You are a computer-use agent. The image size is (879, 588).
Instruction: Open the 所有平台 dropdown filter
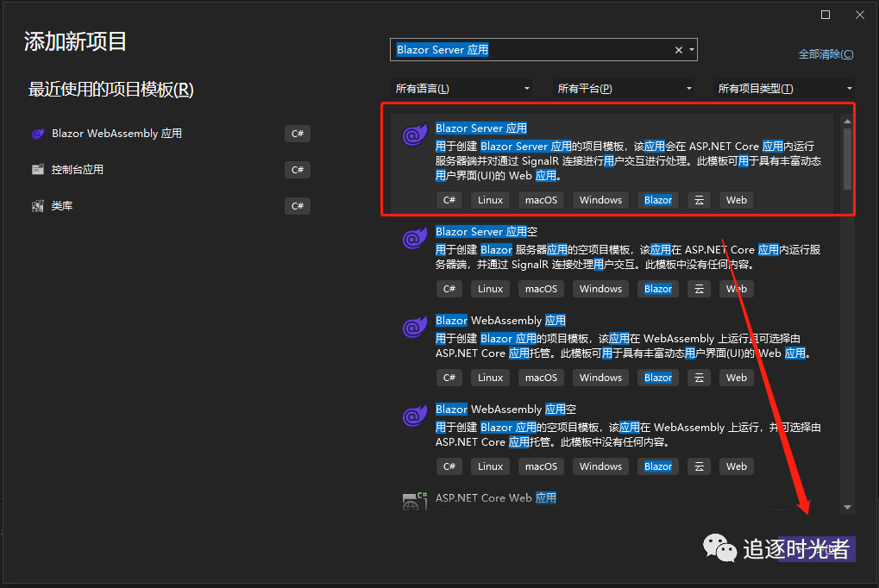[x=625, y=89]
